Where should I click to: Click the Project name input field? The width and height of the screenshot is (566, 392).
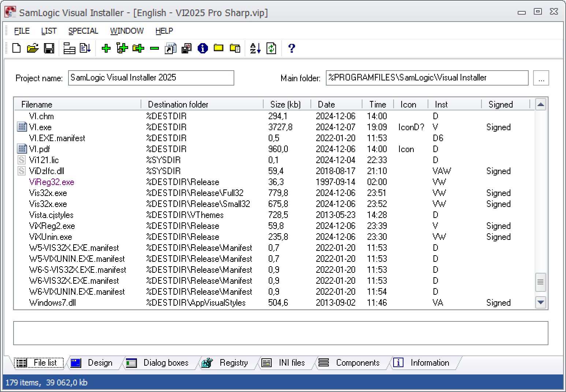[151, 78]
